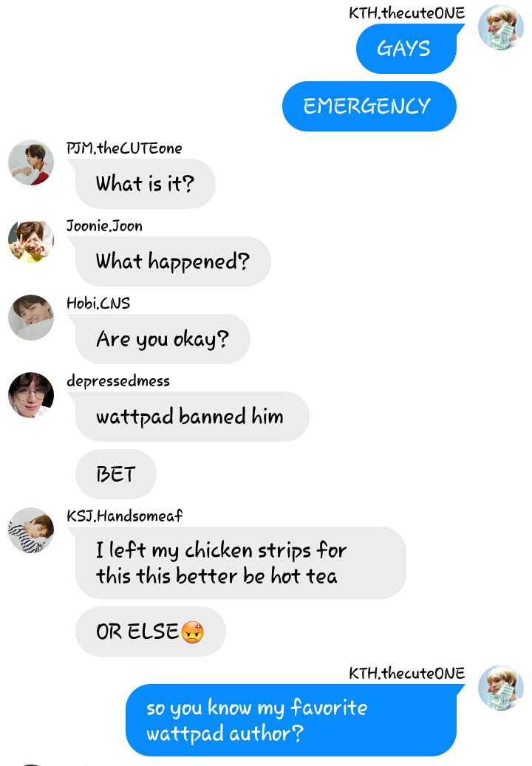Tap the "What happened?" message bubble

pos(173,261)
